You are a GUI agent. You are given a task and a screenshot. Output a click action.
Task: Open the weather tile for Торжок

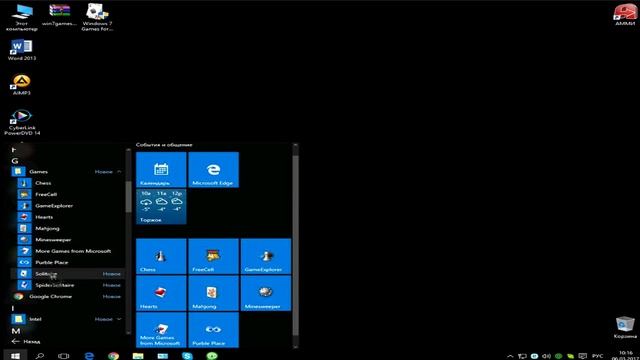point(161,207)
